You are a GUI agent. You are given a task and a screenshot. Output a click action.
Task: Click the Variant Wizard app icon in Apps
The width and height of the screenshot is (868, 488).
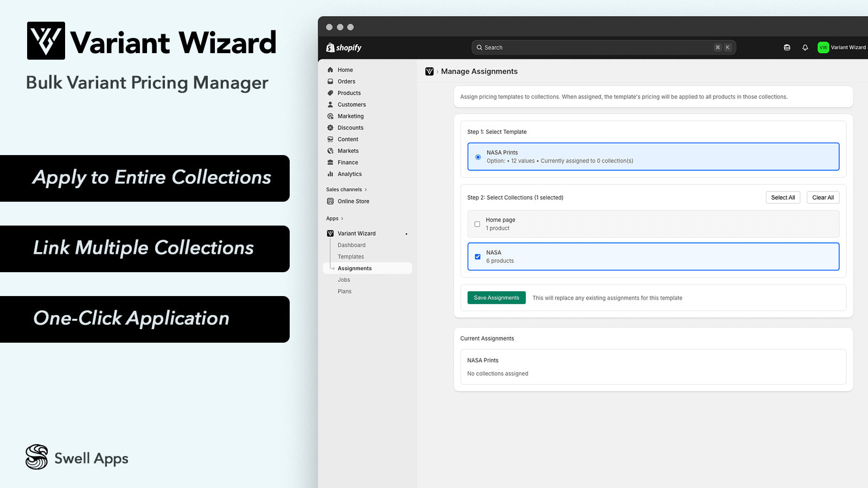tap(330, 233)
